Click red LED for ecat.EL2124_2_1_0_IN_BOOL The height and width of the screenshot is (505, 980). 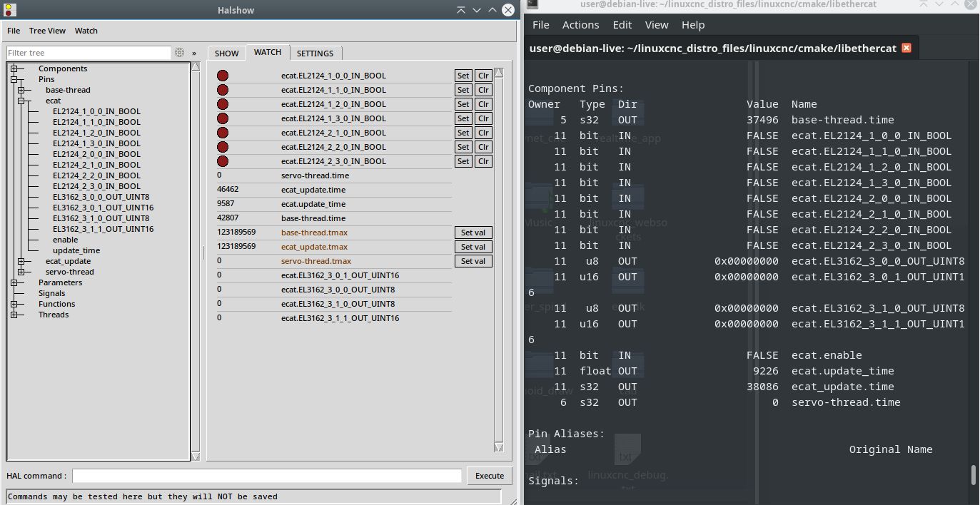223,133
